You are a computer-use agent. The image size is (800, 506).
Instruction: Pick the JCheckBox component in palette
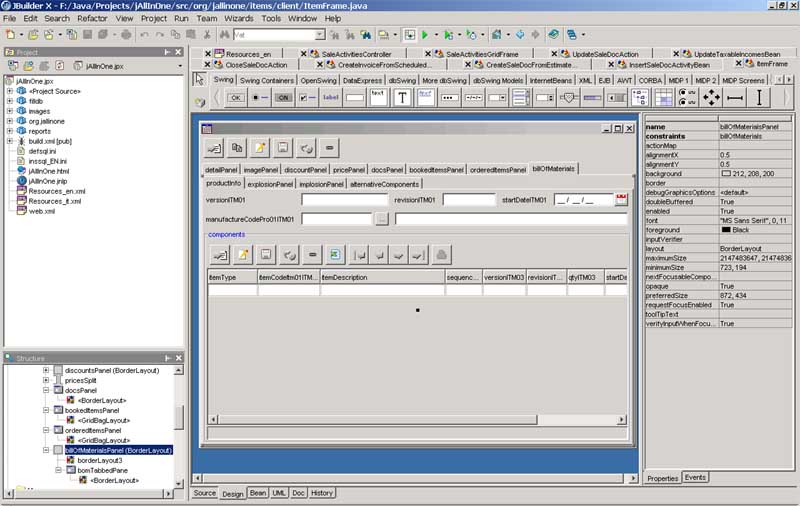click(308, 97)
